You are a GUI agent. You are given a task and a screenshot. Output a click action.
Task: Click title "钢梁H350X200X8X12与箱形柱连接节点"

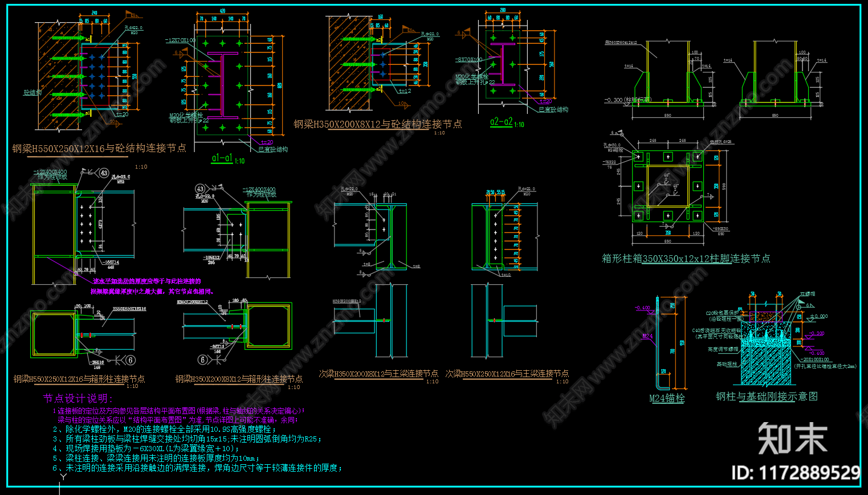[x=239, y=379]
